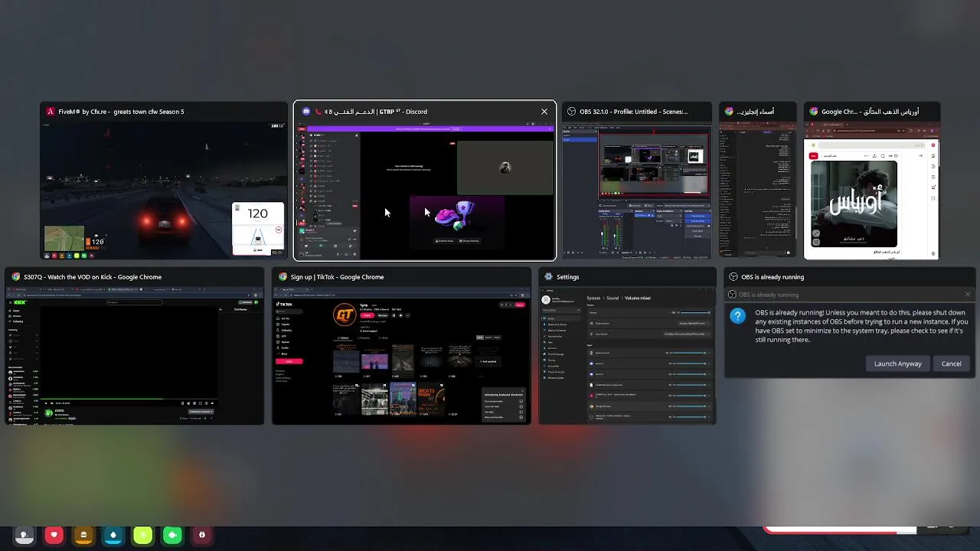Click Cancel in OBS already running dialog

click(951, 364)
